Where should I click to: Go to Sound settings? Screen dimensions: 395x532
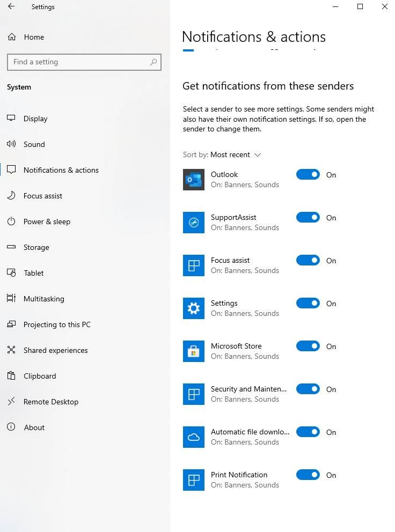coord(34,144)
